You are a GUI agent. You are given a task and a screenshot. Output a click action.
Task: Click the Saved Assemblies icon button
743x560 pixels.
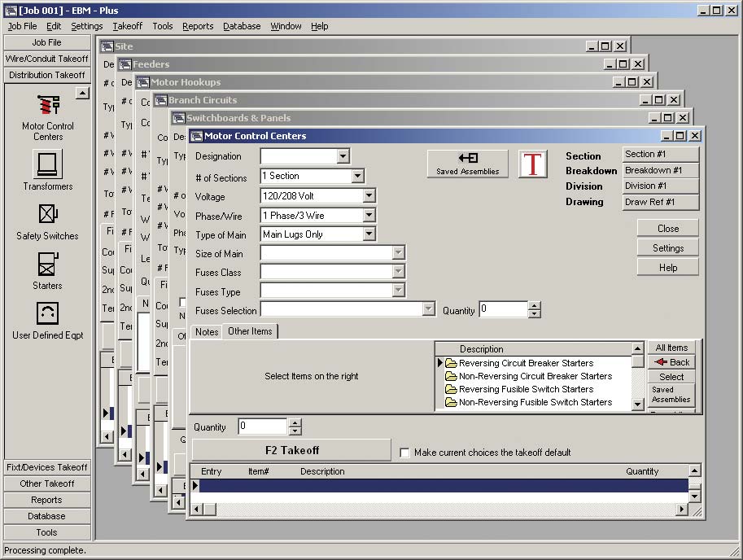(x=468, y=163)
